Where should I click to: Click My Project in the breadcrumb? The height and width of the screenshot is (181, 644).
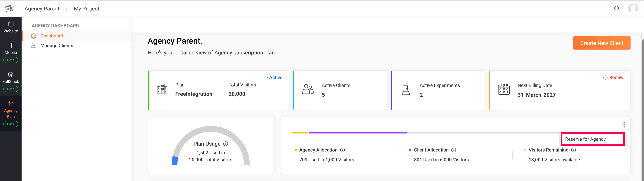87,9
